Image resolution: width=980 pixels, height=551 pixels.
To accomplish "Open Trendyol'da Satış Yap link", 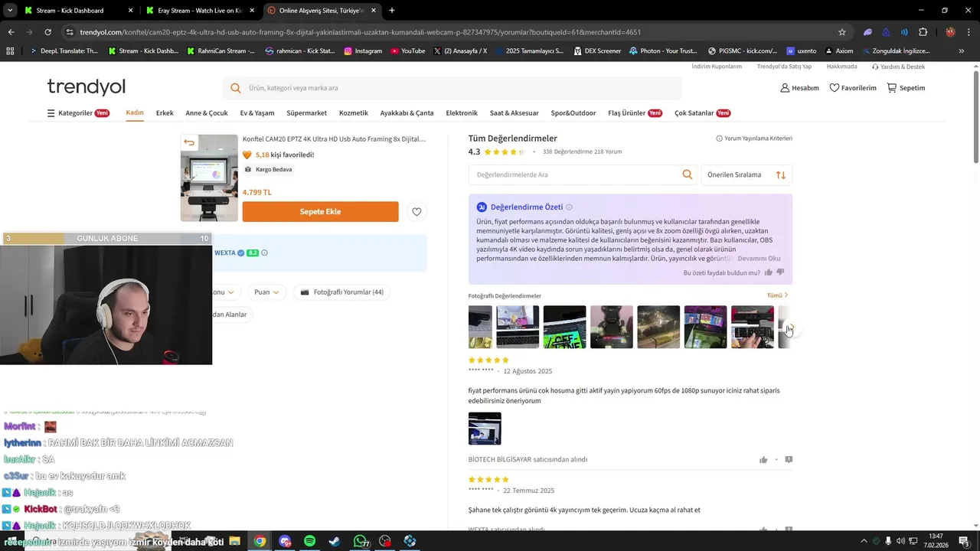I will (x=784, y=67).
